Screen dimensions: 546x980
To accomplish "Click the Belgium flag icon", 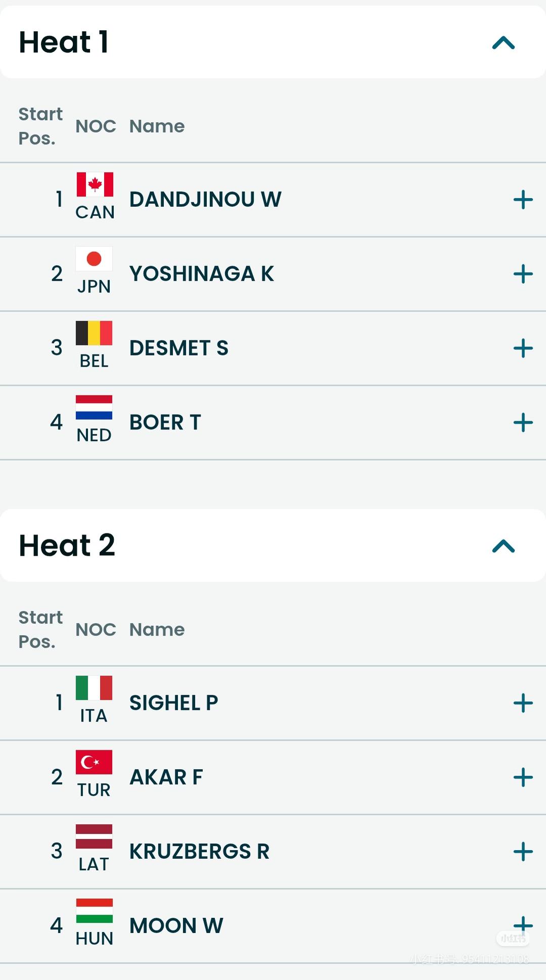I will 94,333.
